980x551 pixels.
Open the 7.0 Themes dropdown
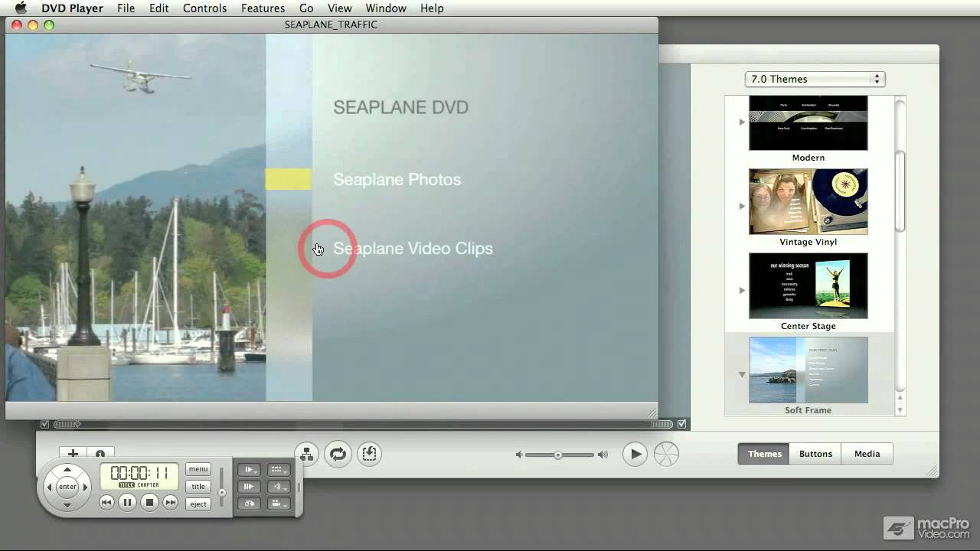click(x=815, y=79)
